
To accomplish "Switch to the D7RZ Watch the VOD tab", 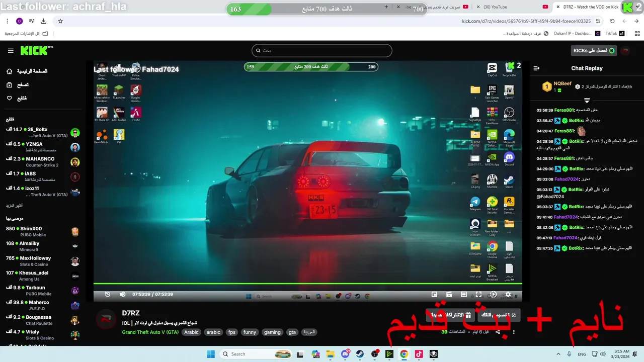I will click(x=591, y=7).
